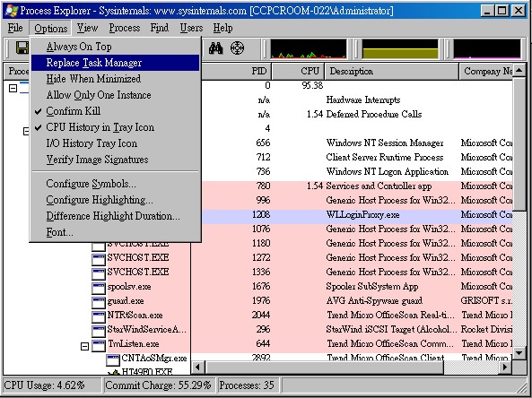Click AVG Anti-Spyware guard description
The image size is (532, 398).
coord(375,300)
